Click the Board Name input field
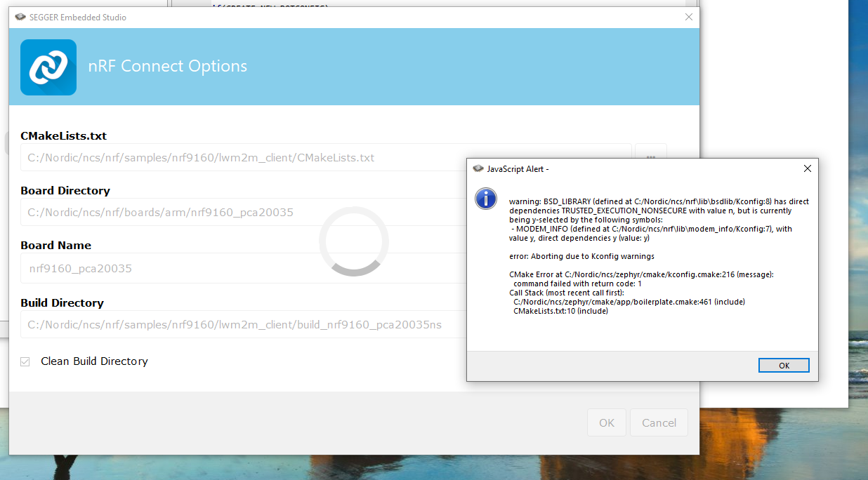 point(244,268)
